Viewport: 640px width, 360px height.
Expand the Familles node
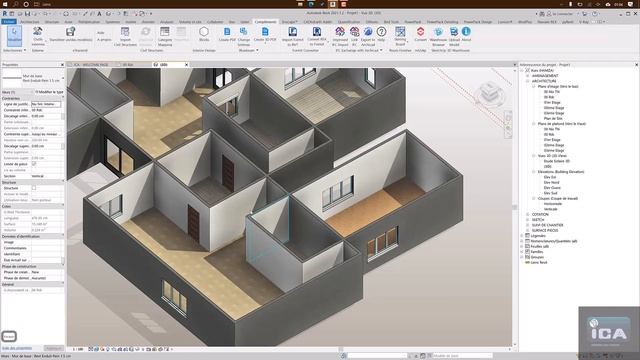click(x=522, y=252)
